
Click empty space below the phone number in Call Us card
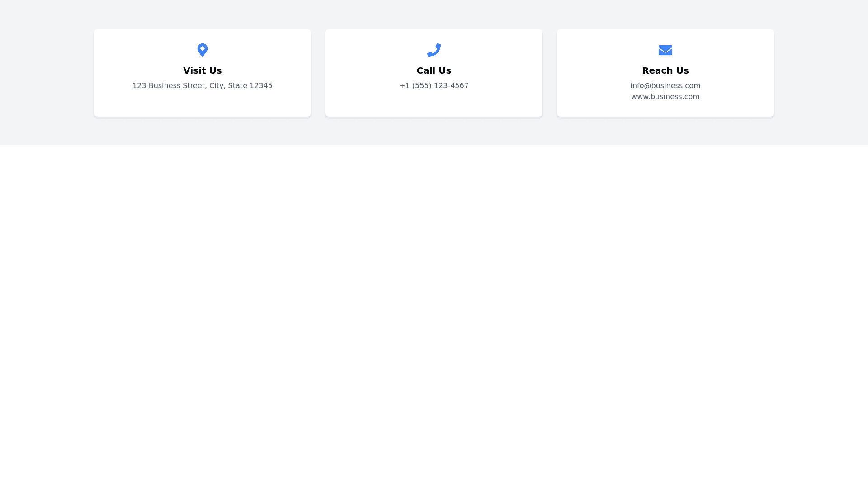pyautogui.click(x=434, y=104)
